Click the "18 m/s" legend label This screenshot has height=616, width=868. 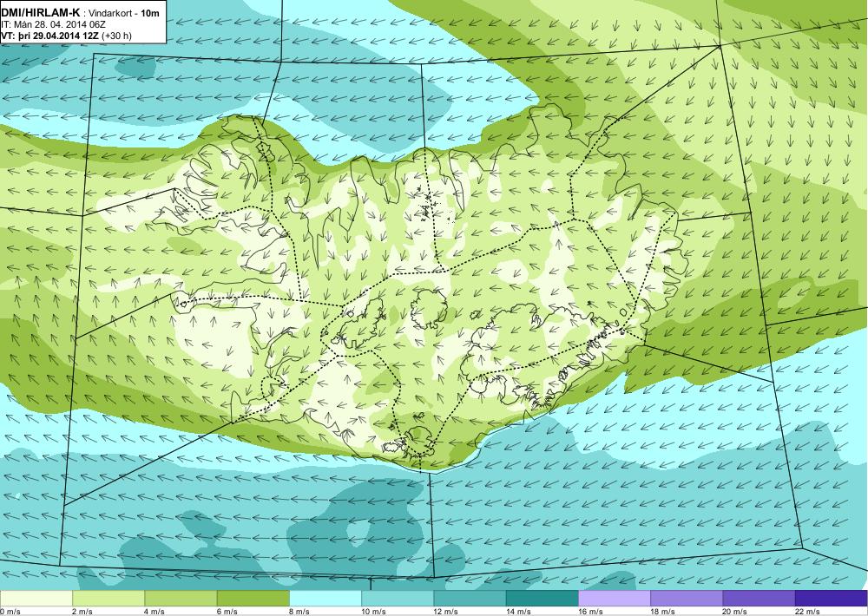(662, 611)
